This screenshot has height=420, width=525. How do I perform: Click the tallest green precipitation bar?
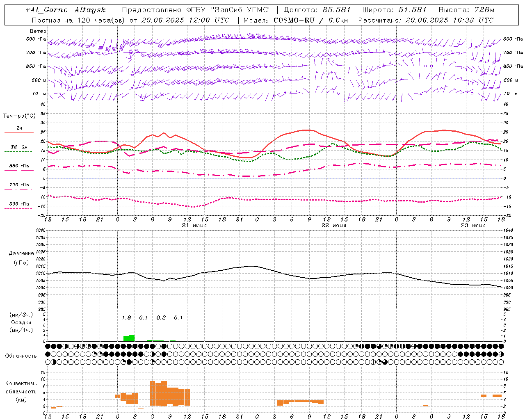tap(132, 338)
